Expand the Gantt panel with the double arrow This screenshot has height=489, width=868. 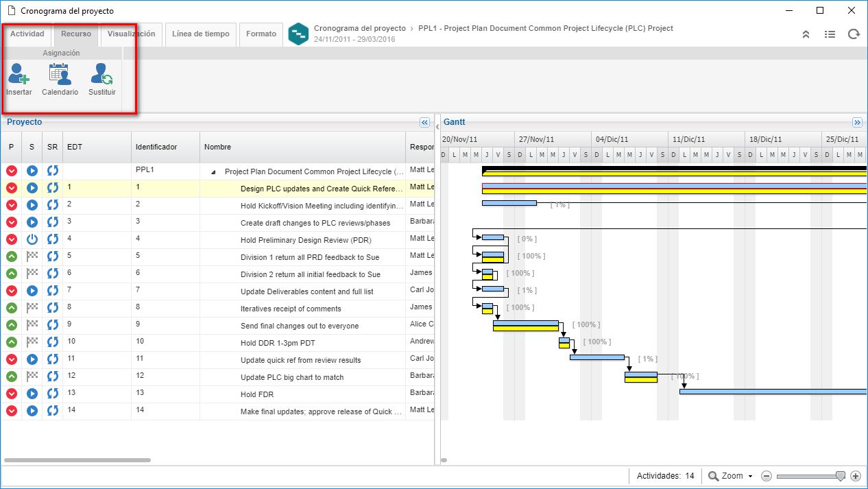(x=857, y=123)
